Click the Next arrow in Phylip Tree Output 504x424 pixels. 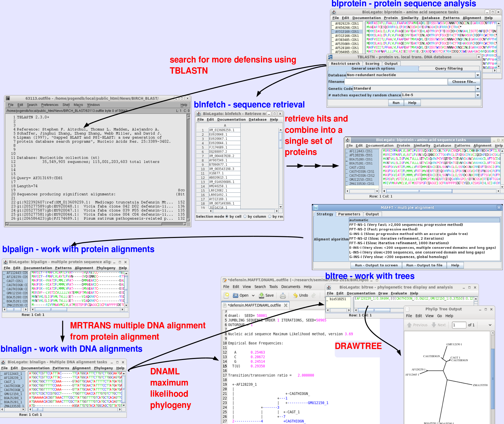[x=434, y=325]
